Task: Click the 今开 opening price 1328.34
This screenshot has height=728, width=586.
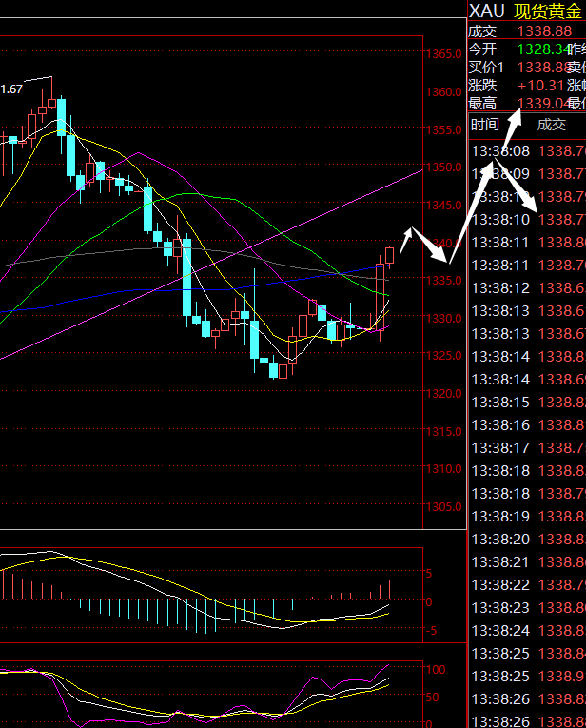Action: (543, 49)
